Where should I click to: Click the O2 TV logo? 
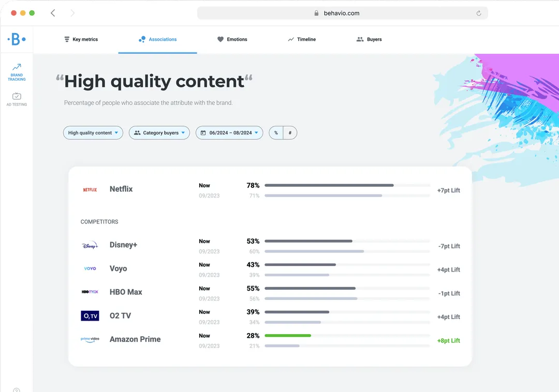coord(90,316)
